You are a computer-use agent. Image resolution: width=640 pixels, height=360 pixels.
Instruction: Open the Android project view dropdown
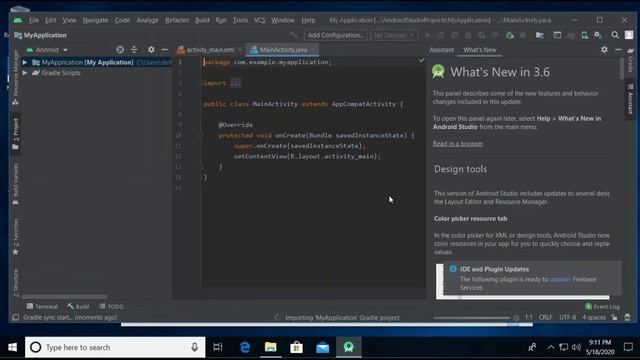coord(47,50)
